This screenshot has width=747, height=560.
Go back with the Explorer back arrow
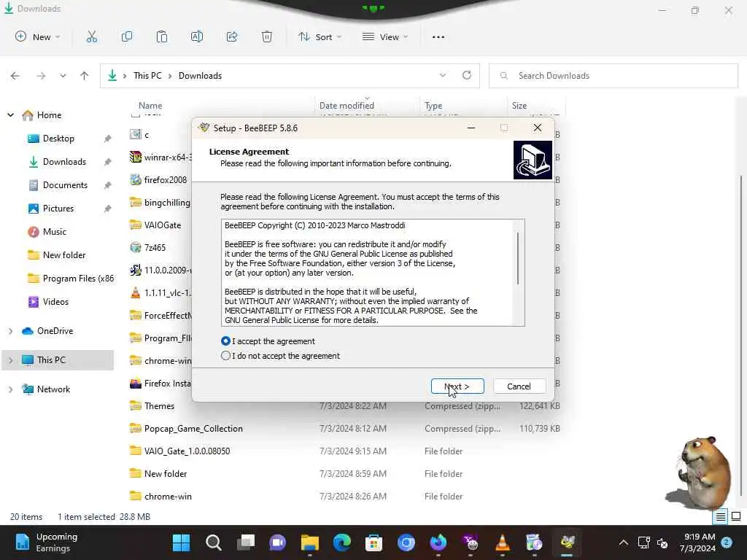[15, 76]
